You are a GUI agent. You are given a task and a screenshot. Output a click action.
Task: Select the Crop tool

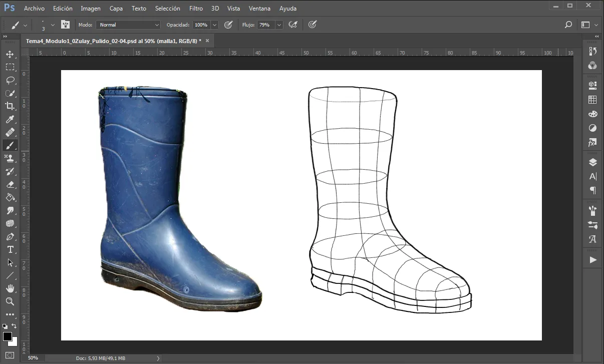tap(10, 106)
